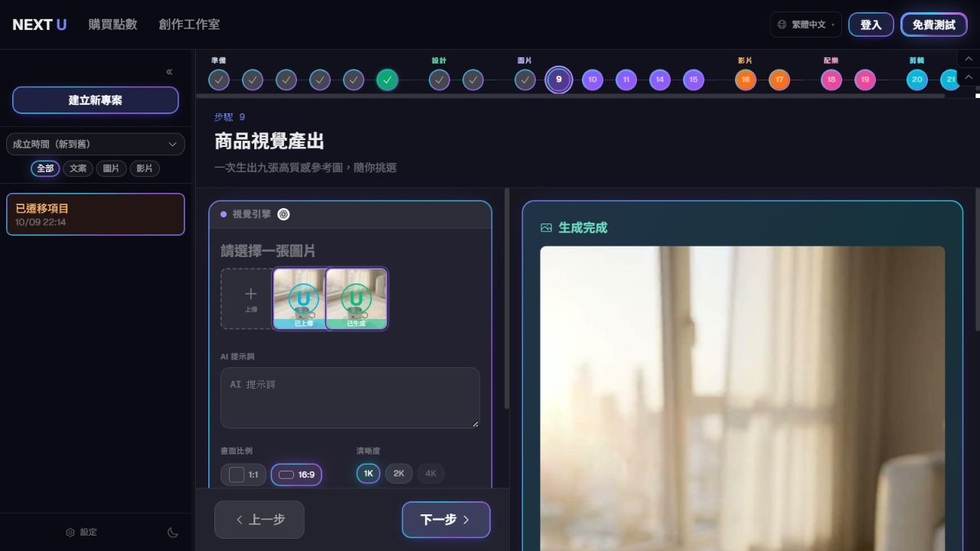Jump to step 15 in the progress bar

pyautogui.click(x=694, y=80)
